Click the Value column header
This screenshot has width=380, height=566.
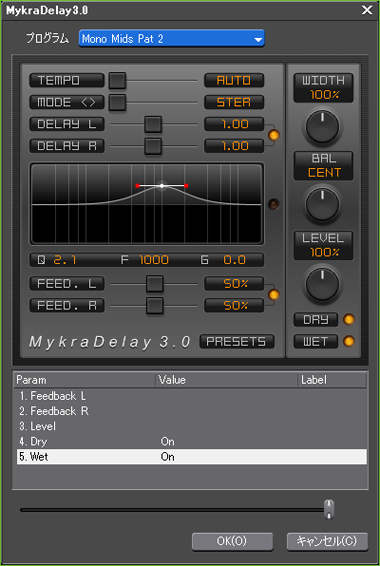click(x=227, y=380)
